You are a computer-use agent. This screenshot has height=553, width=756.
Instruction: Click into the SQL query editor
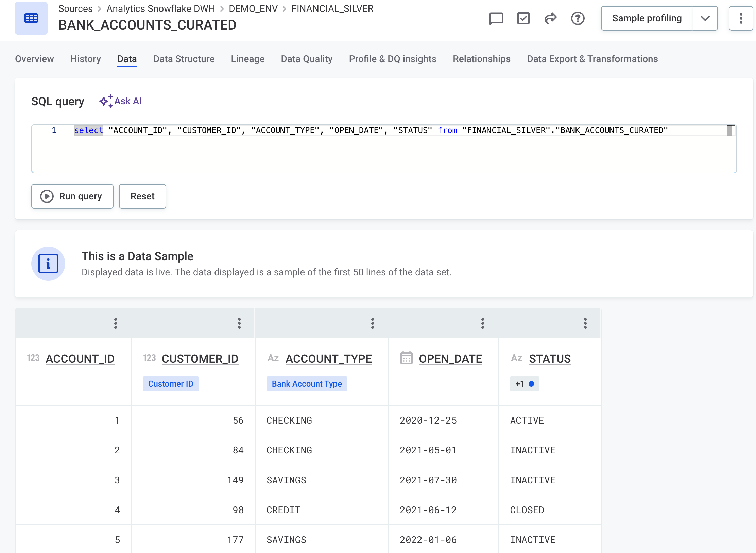[x=384, y=149]
